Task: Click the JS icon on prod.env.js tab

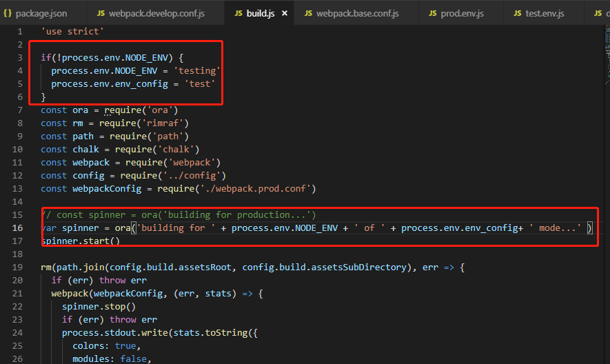Action: pyautogui.click(x=432, y=13)
